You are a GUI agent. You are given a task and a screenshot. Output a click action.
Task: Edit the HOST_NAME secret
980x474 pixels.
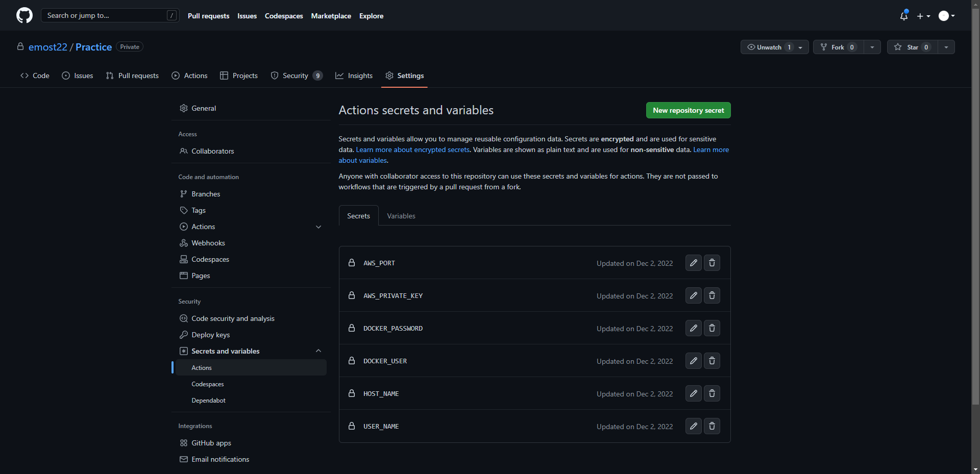pyautogui.click(x=693, y=393)
